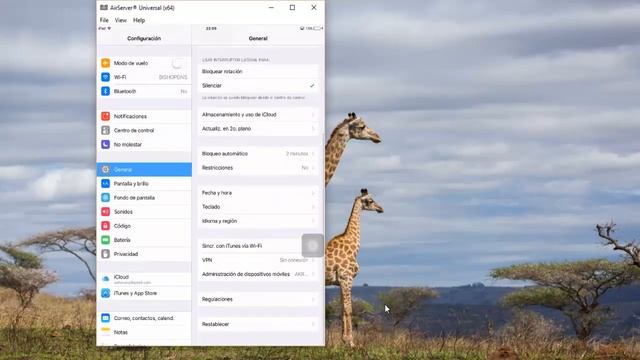Click the Privacidad hand icon
The width and height of the screenshot is (640, 360).
point(105,254)
